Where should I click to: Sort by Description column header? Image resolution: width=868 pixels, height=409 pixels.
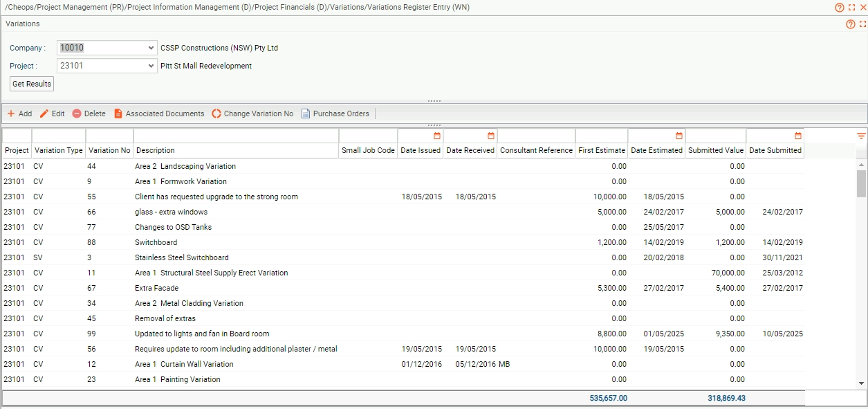pyautogui.click(x=236, y=150)
